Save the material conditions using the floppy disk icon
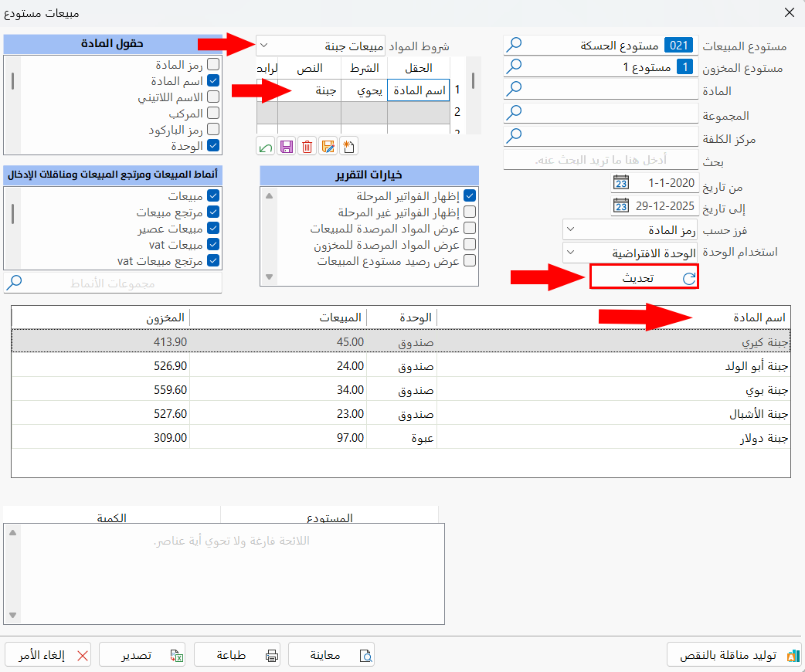The width and height of the screenshot is (805, 672). (287, 146)
